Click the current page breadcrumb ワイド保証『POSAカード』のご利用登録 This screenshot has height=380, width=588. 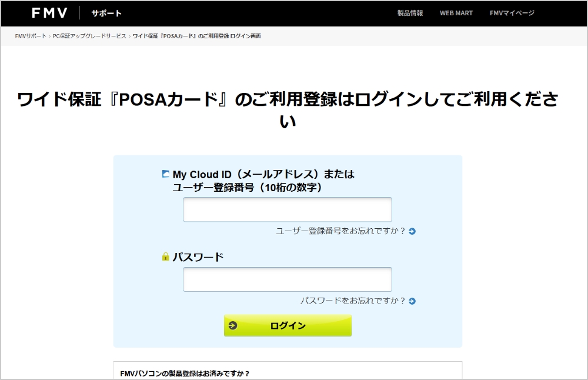196,36
